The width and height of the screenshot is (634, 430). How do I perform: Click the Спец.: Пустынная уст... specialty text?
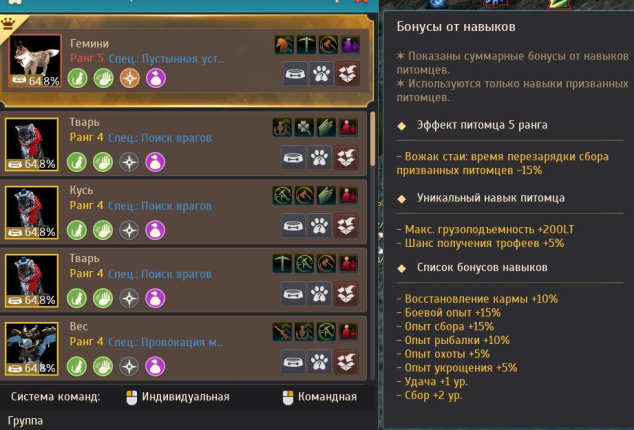point(166,59)
